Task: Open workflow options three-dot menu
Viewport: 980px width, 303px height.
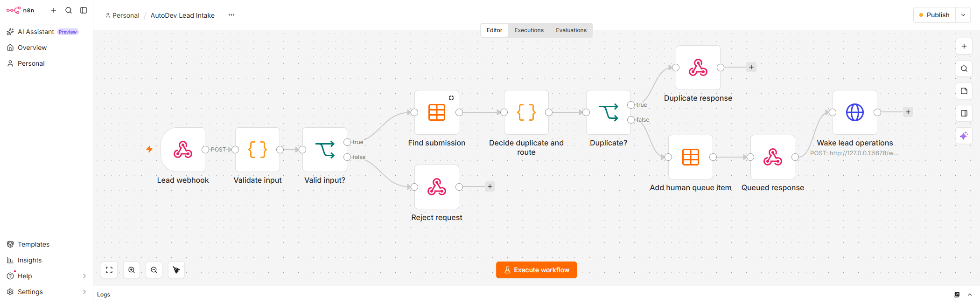Action: (x=231, y=15)
